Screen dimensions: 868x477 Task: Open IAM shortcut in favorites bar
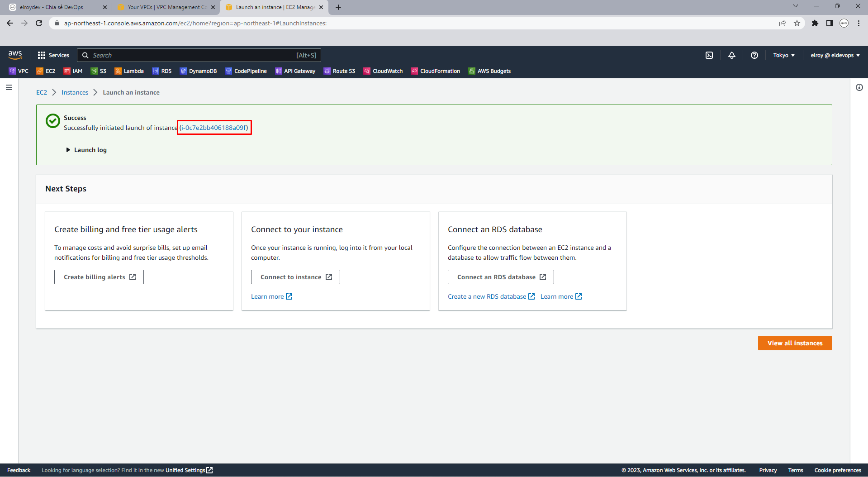73,71
